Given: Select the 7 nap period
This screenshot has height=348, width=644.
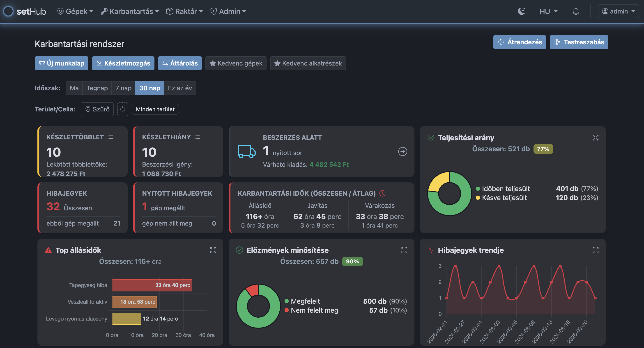Looking at the screenshot, I should [123, 88].
